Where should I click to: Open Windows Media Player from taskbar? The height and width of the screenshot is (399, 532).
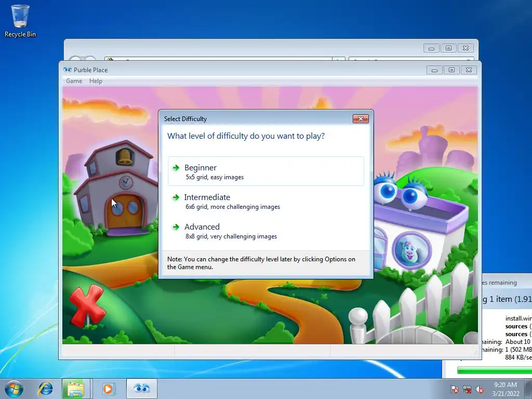click(x=108, y=389)
